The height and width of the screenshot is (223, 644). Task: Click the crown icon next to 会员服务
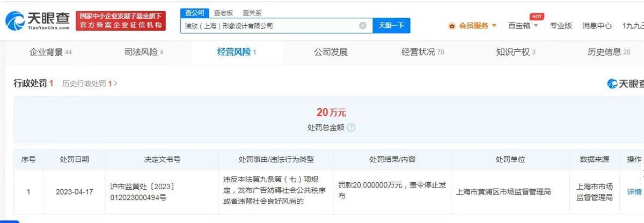(x=452, y=25)
